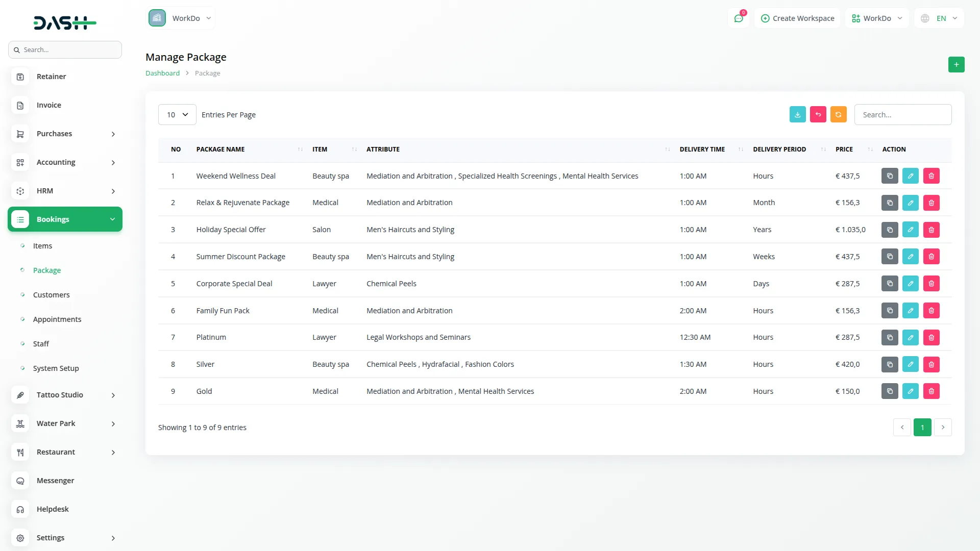Image resolution: width=980 pixels, height=551 pixels.
Task: Click the orange refresh icon button
Action: click(838, 115)
